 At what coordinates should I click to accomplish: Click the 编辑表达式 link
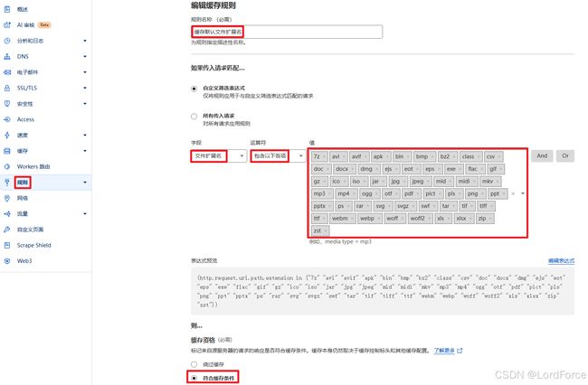[561, 260]
